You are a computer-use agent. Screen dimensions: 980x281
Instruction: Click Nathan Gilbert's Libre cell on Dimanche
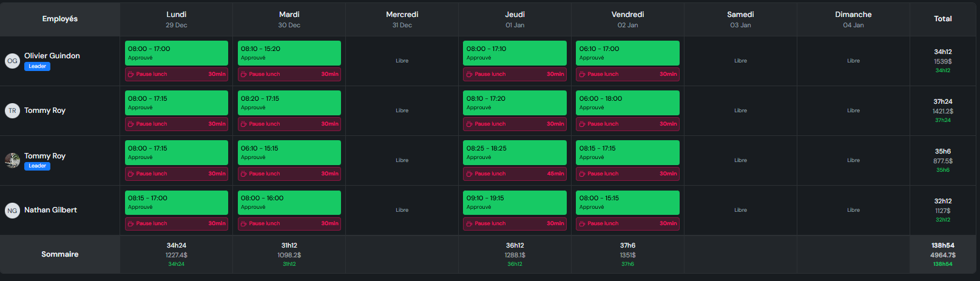point(853,210)
